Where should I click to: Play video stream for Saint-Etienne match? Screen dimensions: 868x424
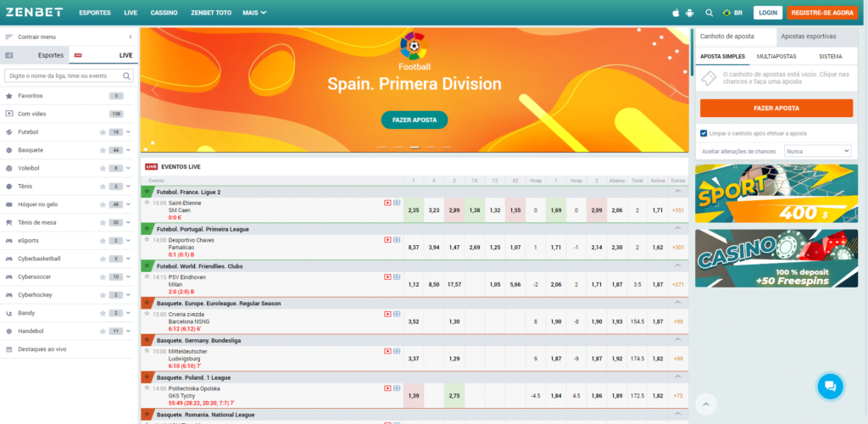pyautogui.click(x=387, y=203)
